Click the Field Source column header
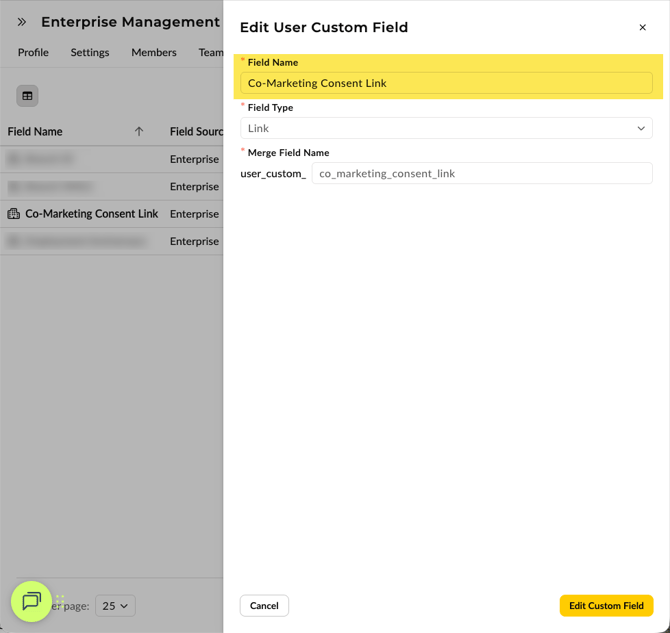 [196, 132]
